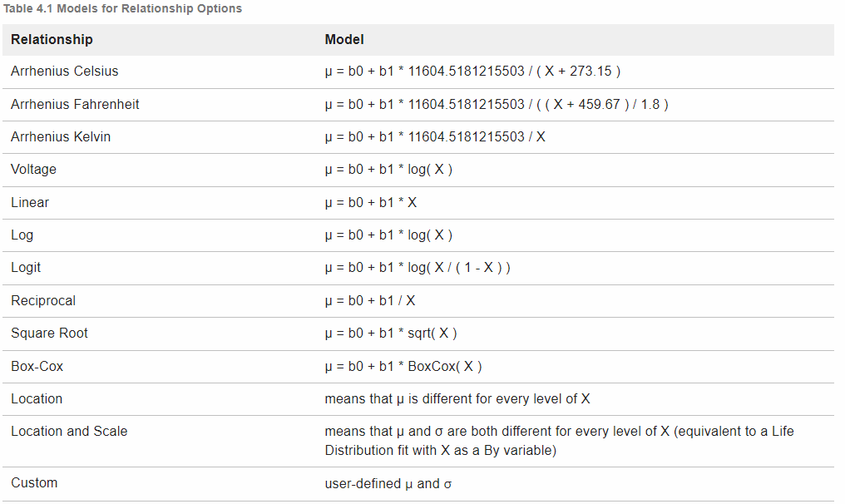
Task: Click the Arrhenius Celsius model formula
Action: point(472,72)
